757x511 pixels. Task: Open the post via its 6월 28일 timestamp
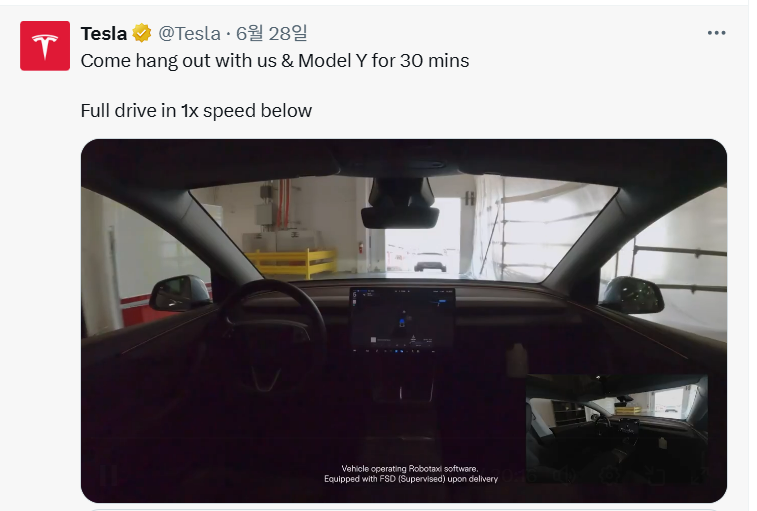[272, 33]
